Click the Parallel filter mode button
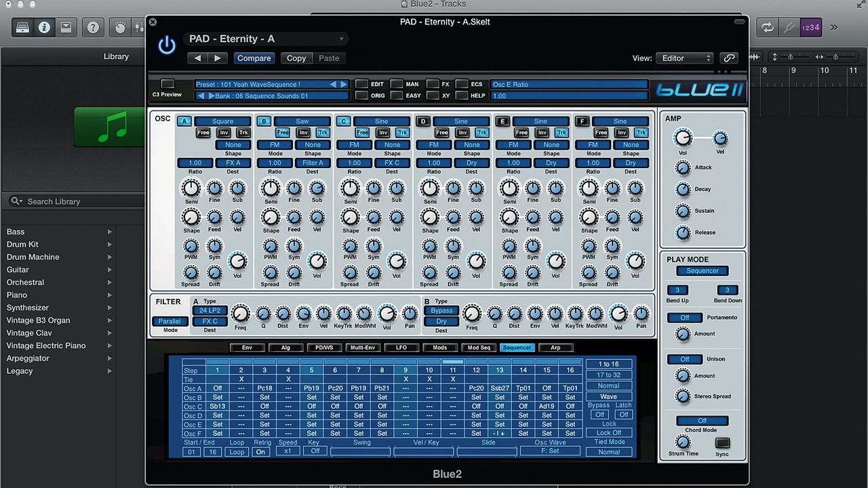Viewport: 868px width, 488px height. [170, 321]
